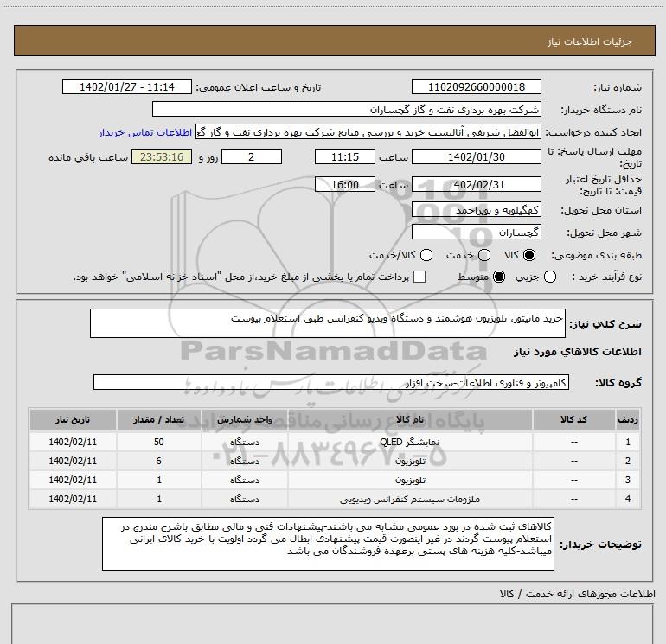The width and height of the screenshot is (666, 644).
Task: Click the تاریخ نیاز column header
Action: pyautogui.click(x=73, y=419)
